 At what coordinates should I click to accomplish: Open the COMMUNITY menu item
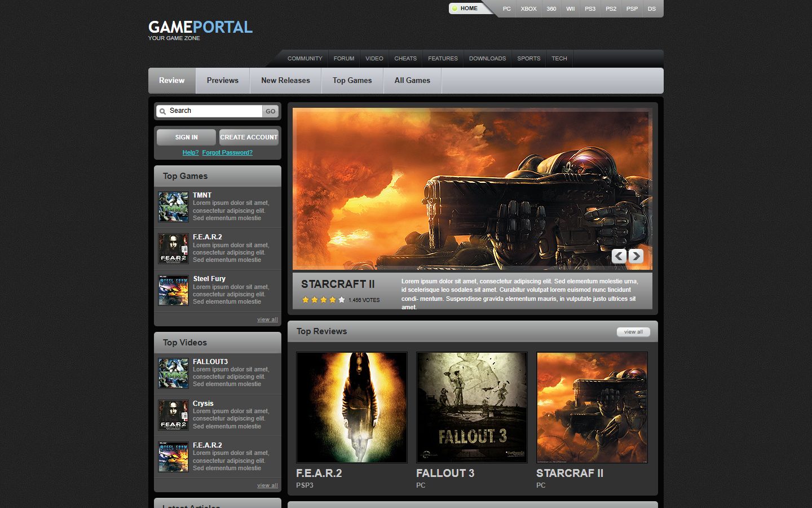click(305, 59)
